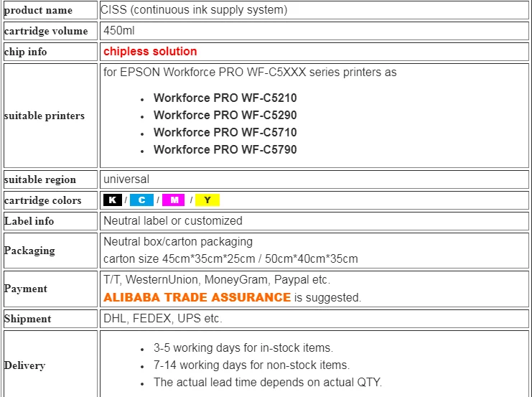Click the yellow Y color swatch
This screenshot has height=397, width=532.
click(207, 200)
